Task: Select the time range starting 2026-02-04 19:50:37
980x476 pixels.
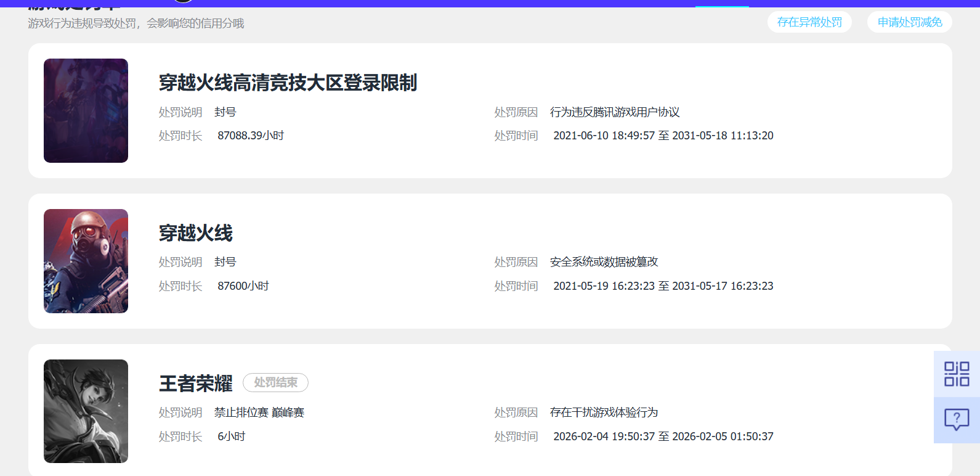Action: point(663,437)
